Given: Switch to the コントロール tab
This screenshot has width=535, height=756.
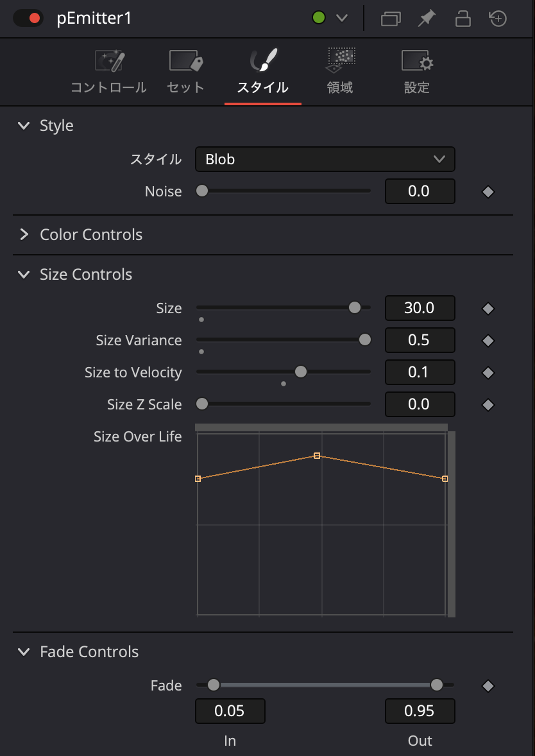Looking at the screenshot, I should (109, 72).
